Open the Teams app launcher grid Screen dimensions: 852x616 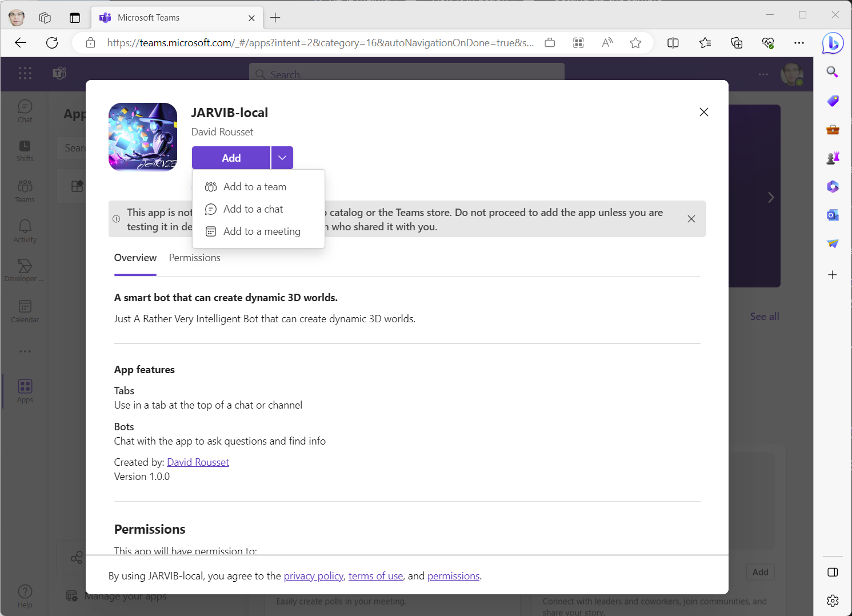coord(25,73)
